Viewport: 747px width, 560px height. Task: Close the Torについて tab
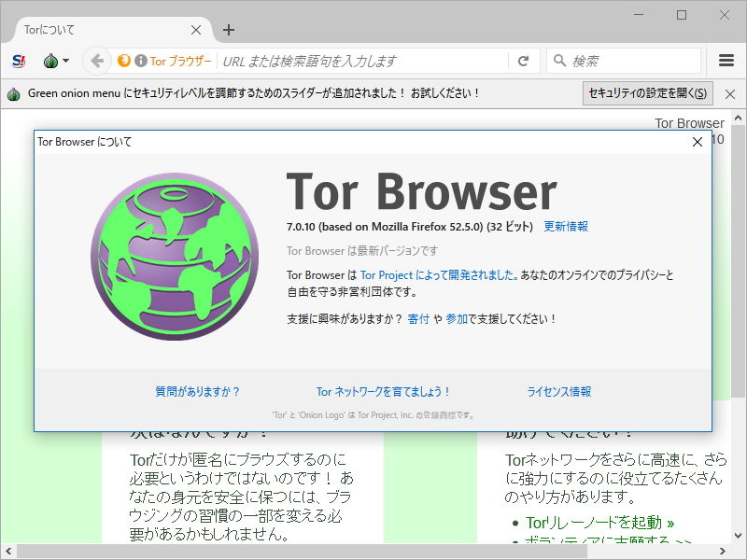coord(196,30)
